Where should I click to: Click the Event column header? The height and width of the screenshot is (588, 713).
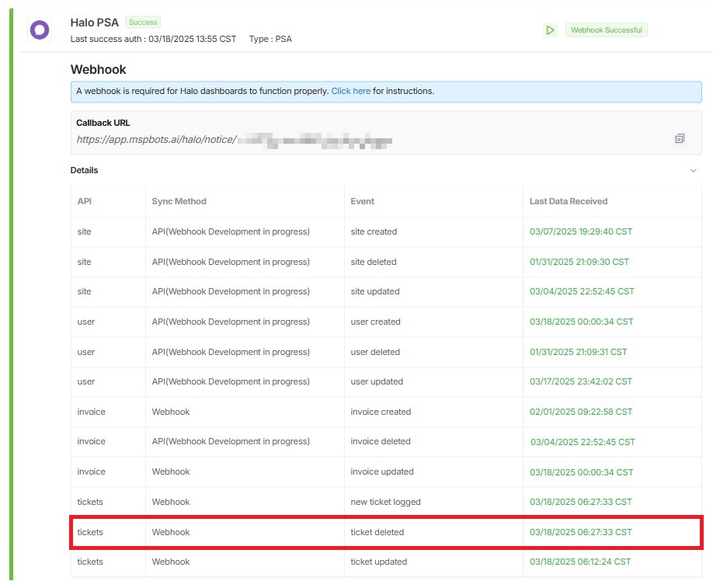pyautogui.click(x=362, y=201)
